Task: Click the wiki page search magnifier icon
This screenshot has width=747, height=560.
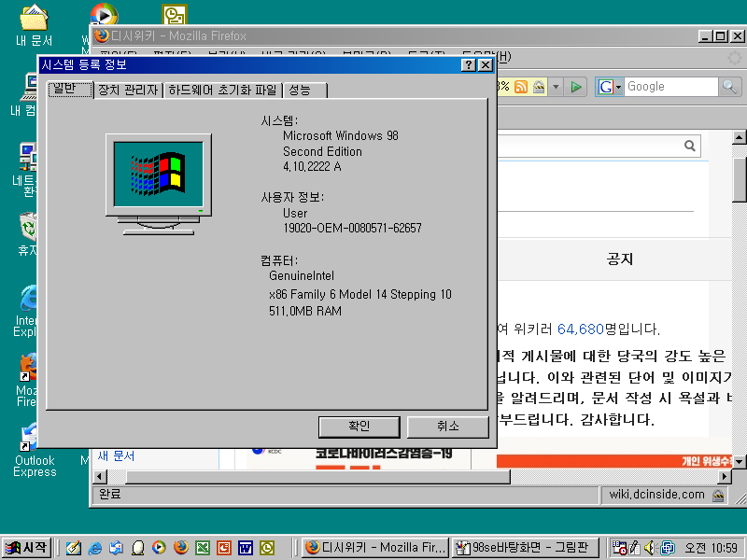Action: [690, 146]
